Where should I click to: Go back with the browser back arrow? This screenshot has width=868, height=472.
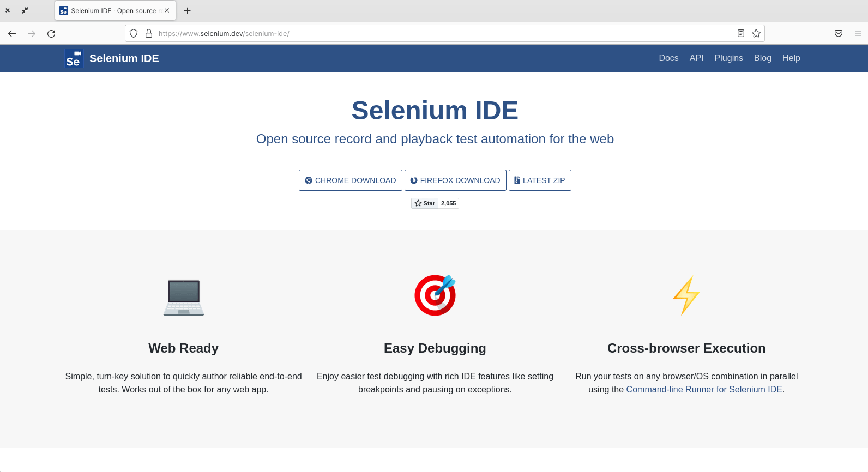(12, 34)
